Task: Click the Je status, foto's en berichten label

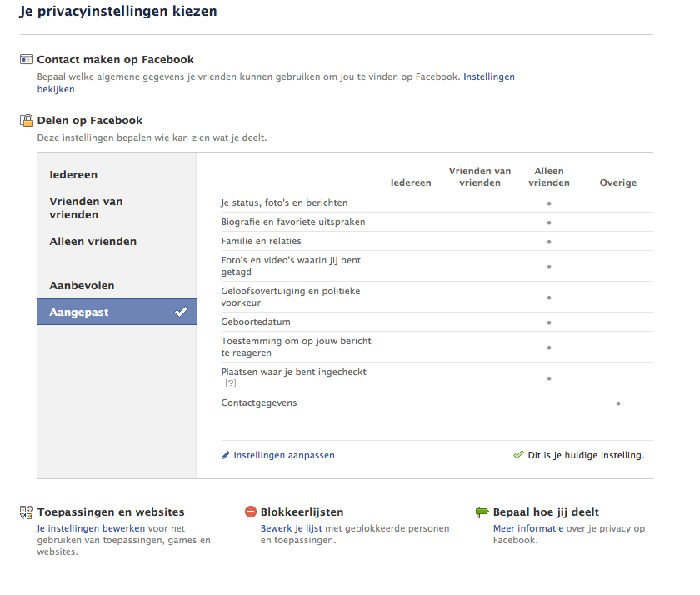Action: (x=284, y=202)
